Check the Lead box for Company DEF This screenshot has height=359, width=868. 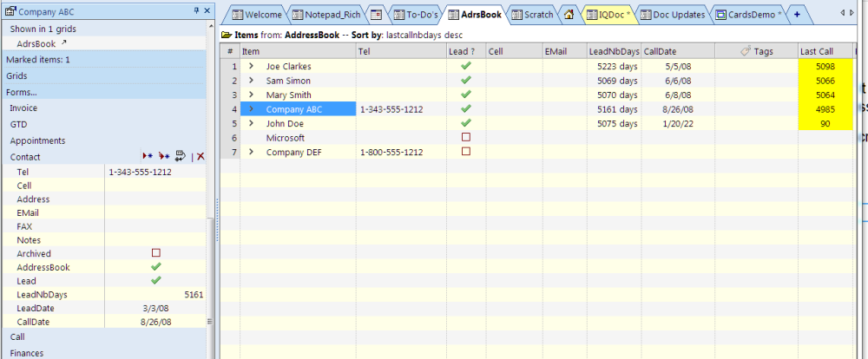pos(465,152)
